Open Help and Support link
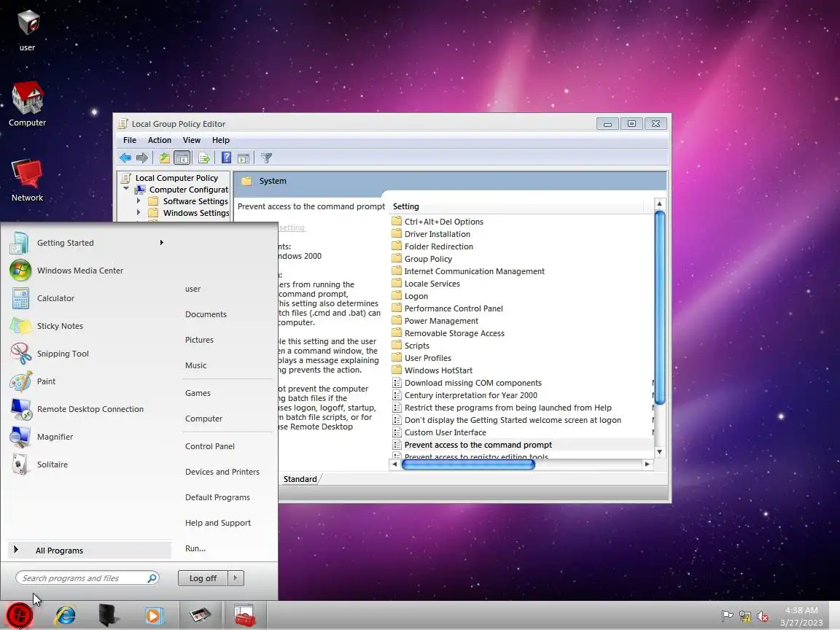This screenshot has width=840, height=630. 218,523
